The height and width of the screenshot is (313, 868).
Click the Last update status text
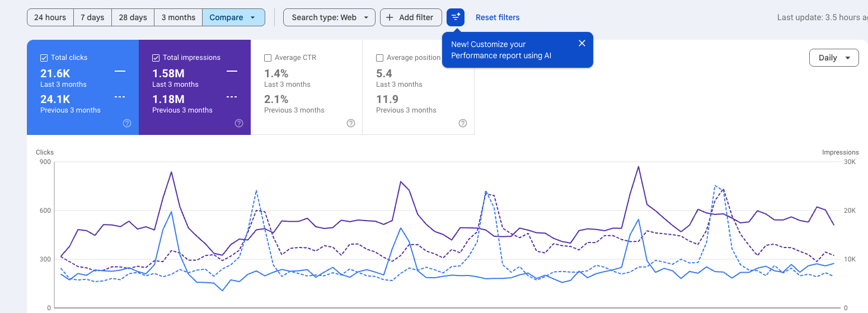(x=822, y=17)
